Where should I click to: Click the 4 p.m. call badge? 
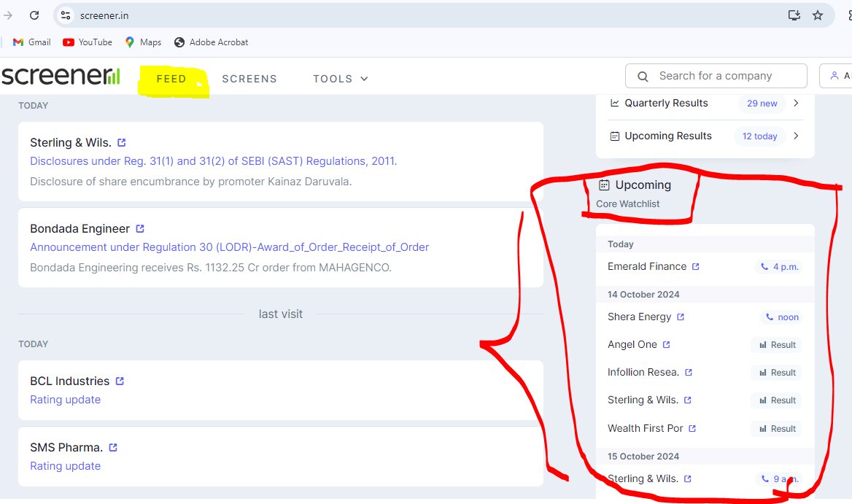[x=779, y=267]
